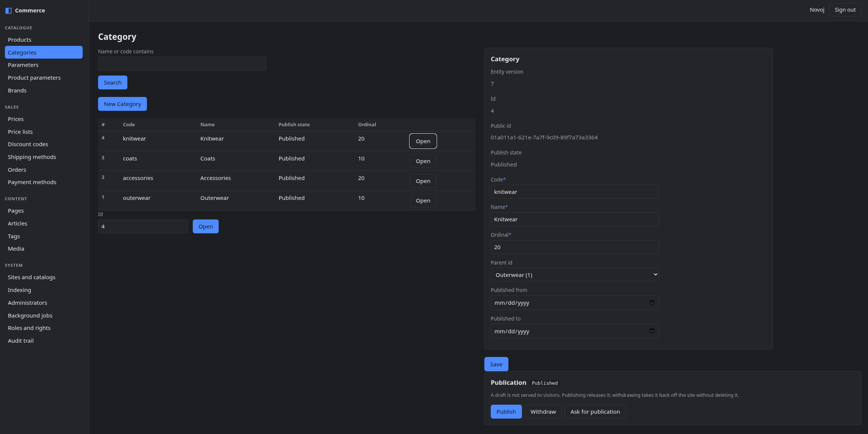Click the Publish button
The height and width of the screenshot is (434, 868).
(506, 412)
